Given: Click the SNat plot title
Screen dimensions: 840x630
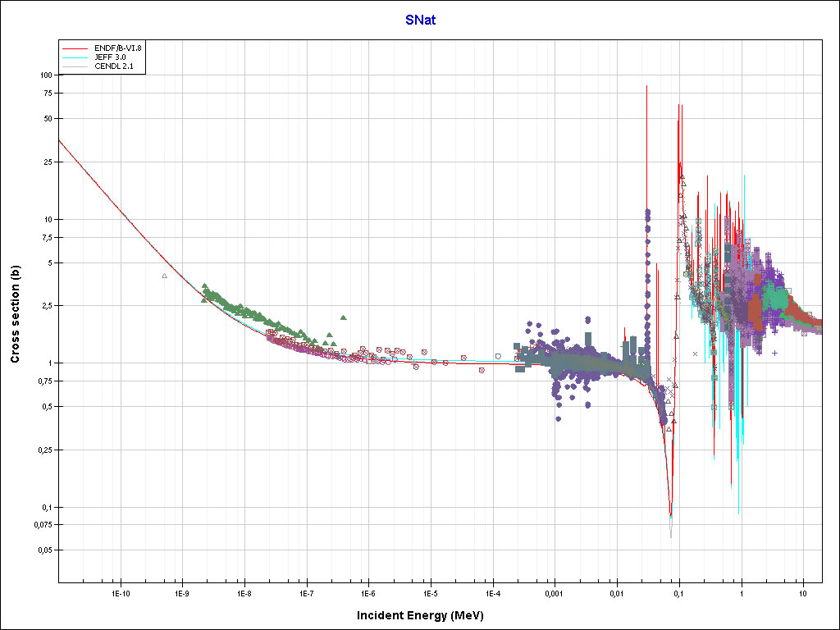Looking at the screenshot, I should [x=420, y=20].
